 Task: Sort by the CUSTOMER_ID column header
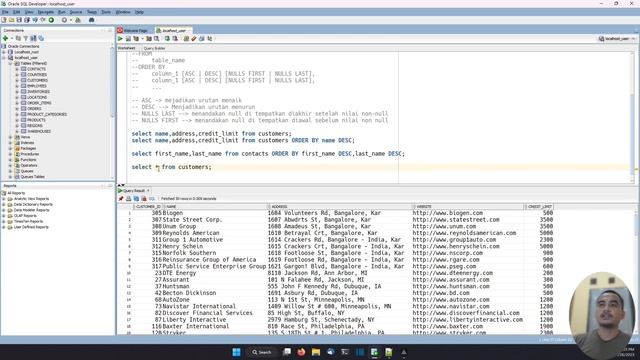pos(147,207)
